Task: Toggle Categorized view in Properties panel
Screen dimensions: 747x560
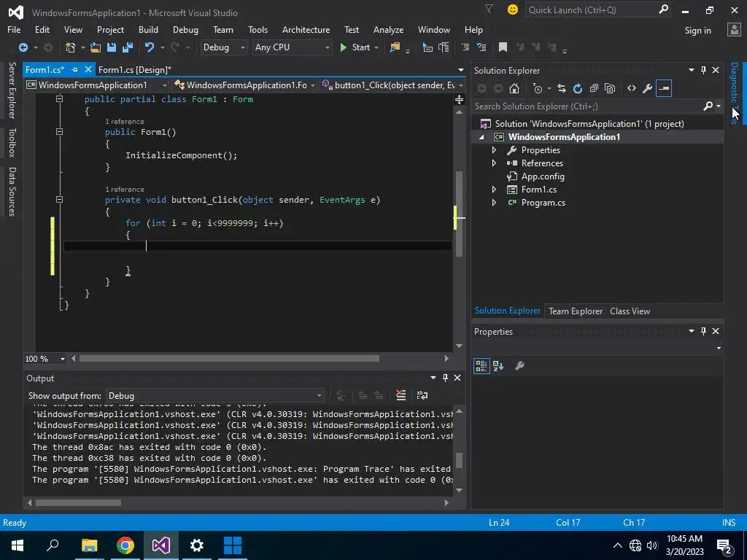Action: [x=481, y=366]
